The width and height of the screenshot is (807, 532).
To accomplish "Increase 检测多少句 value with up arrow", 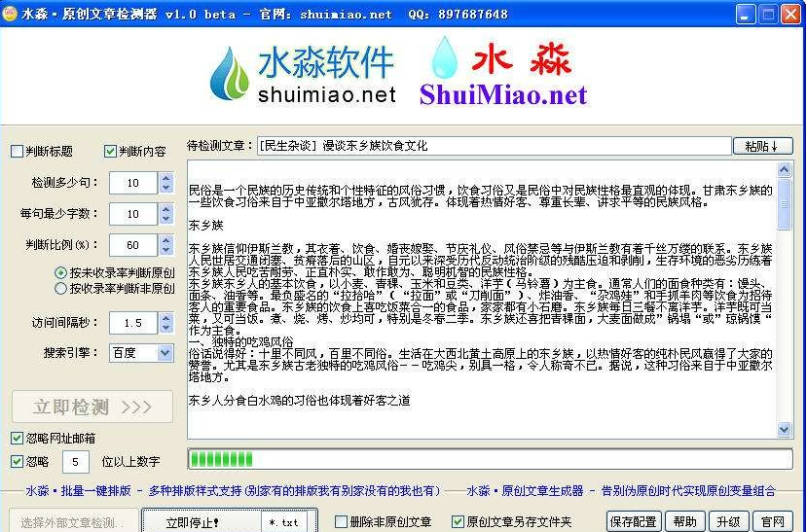I will [165, 178].
